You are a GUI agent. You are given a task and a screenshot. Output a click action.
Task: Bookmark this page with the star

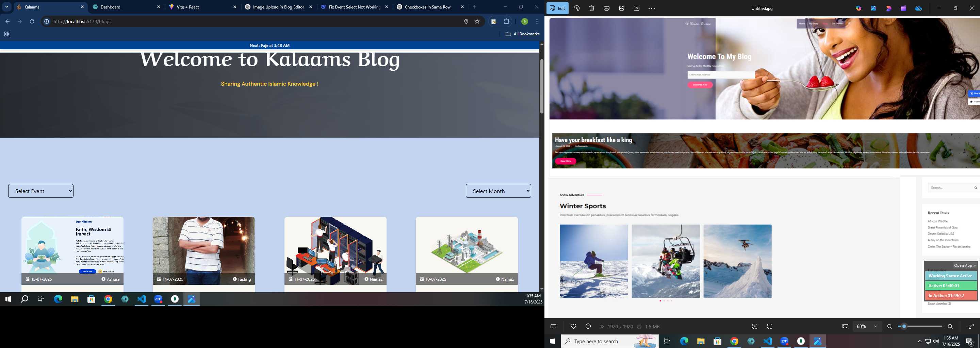477,22
